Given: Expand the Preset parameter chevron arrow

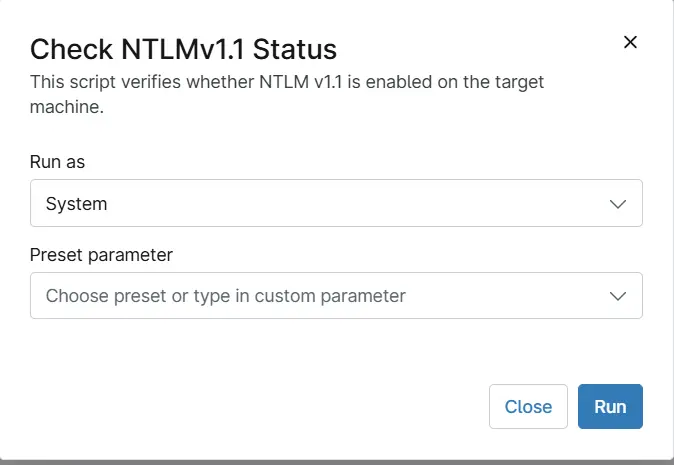Looking at the screenshot, I should 619,296.
